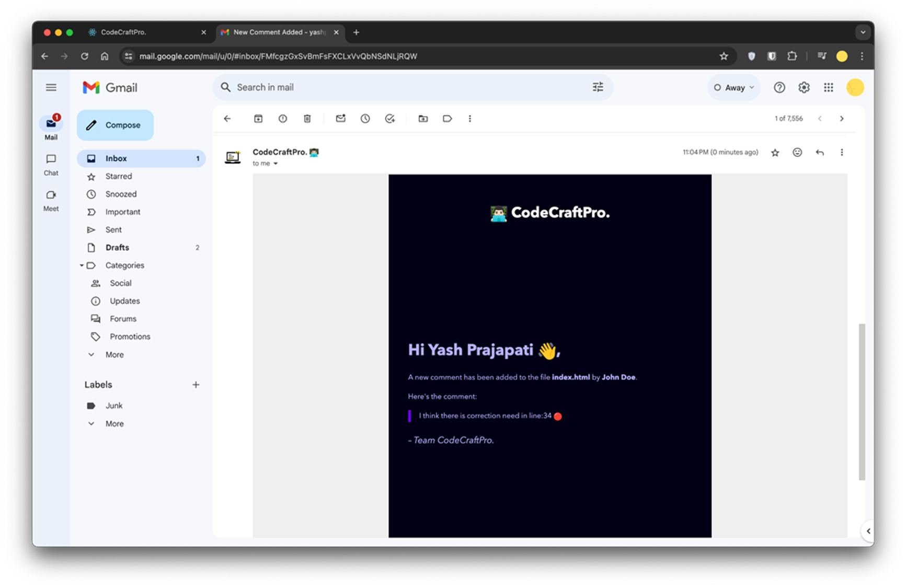Open the Social category
This screenshot has height=588, width=906.
(x=141, y=283)
